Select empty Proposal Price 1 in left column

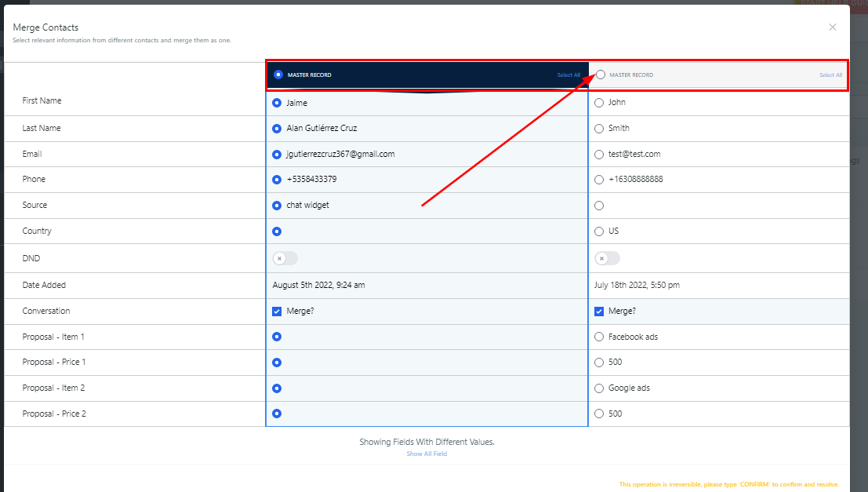click(277, 363)
